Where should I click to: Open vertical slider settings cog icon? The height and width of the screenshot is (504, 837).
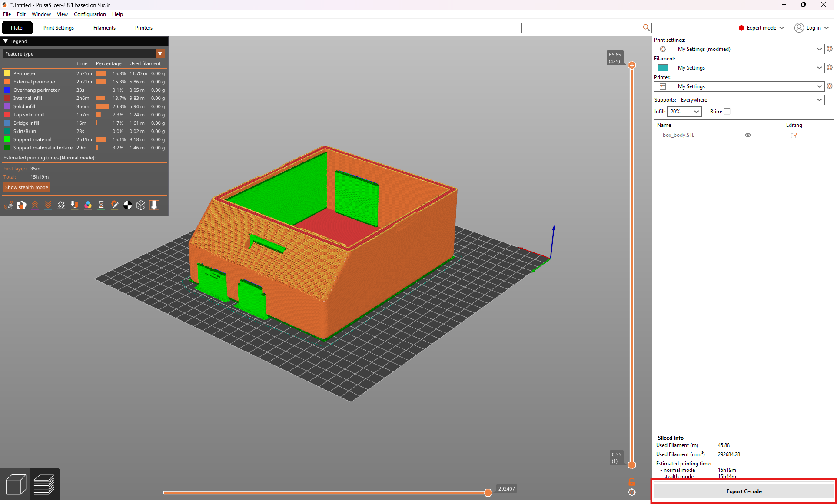coord(632,492)
